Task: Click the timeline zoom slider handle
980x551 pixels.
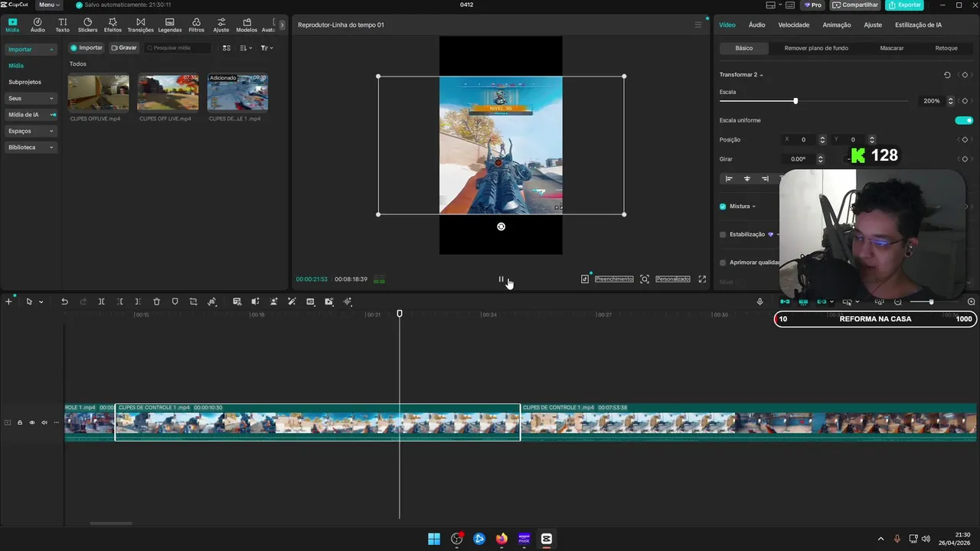Action: point(931,302)
